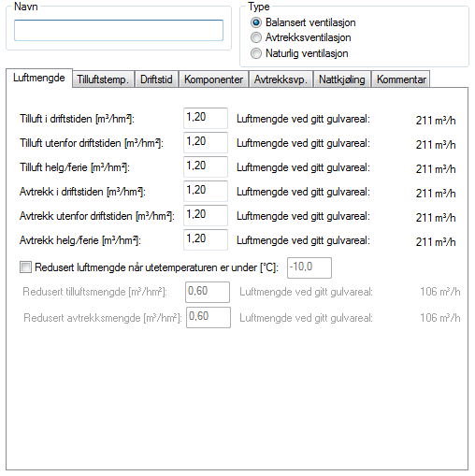Switch to the Nattkjøling tab

click(342, 79)
